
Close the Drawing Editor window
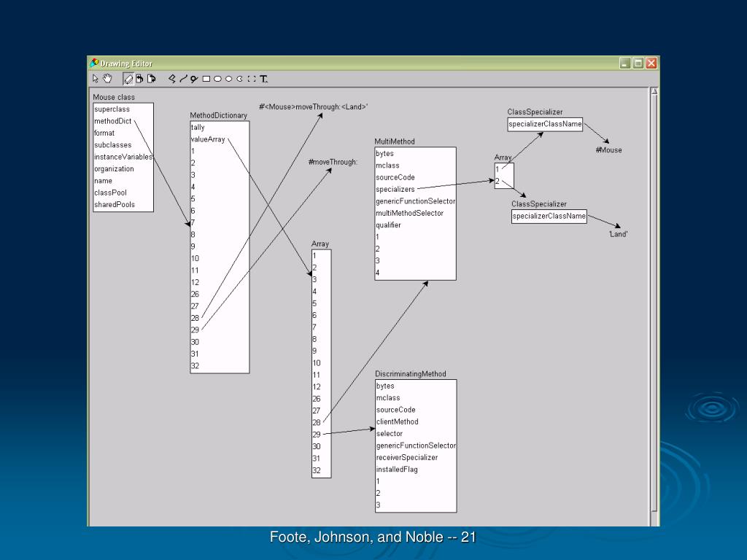[651, 63]
